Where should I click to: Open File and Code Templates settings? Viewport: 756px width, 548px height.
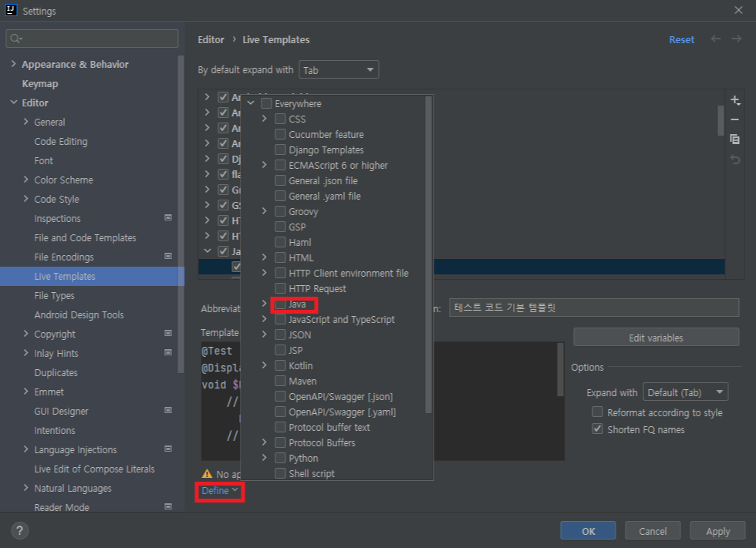86,238
